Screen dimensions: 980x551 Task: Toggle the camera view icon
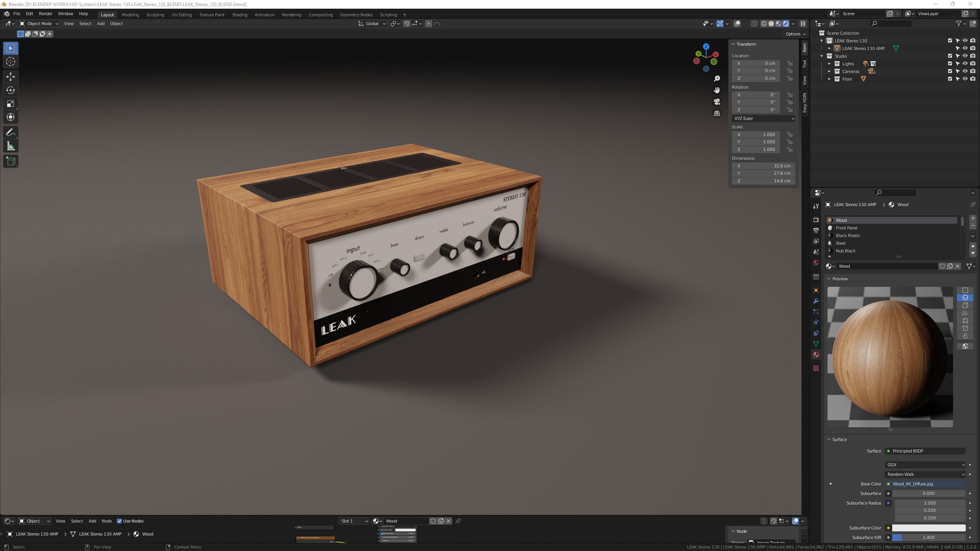[717, 102]
